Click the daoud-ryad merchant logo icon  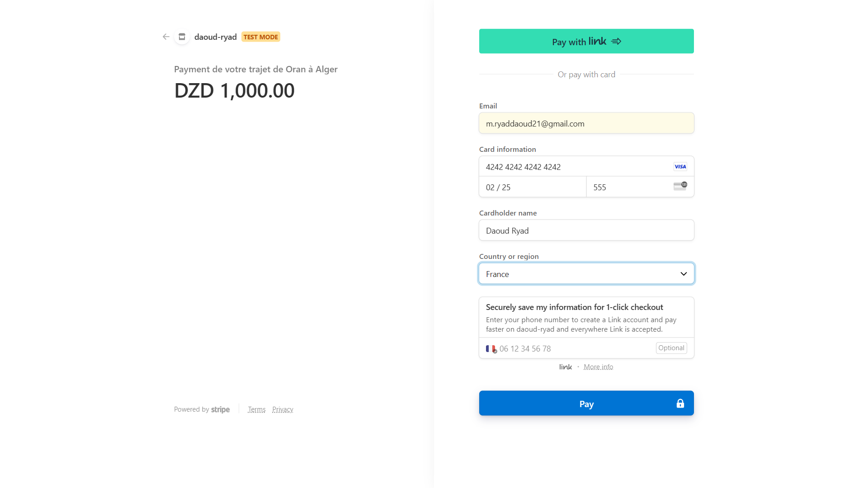click(x=181, y=37)
